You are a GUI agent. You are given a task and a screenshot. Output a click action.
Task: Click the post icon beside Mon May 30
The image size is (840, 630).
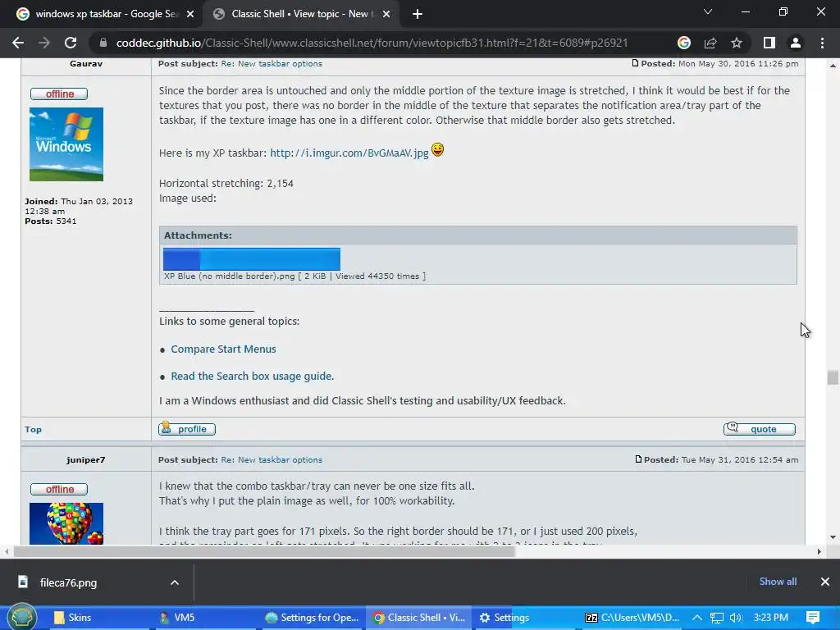tap(636, 63)
